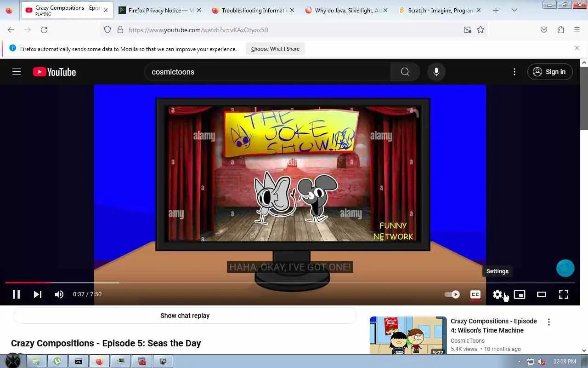Image resolution: width=588 pixels, height=368 pixels.
Task: Toggle theater mode view
Action: [542, 294]
